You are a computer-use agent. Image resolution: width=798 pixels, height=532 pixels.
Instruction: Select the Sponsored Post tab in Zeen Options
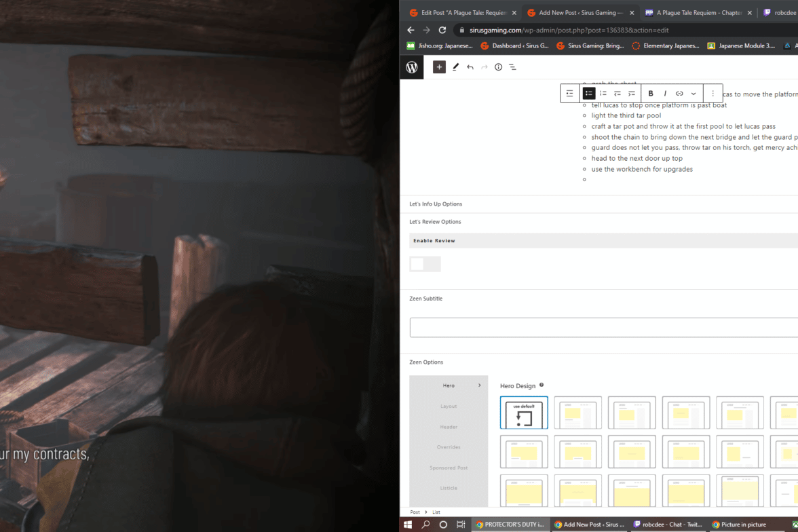(449, 468)
